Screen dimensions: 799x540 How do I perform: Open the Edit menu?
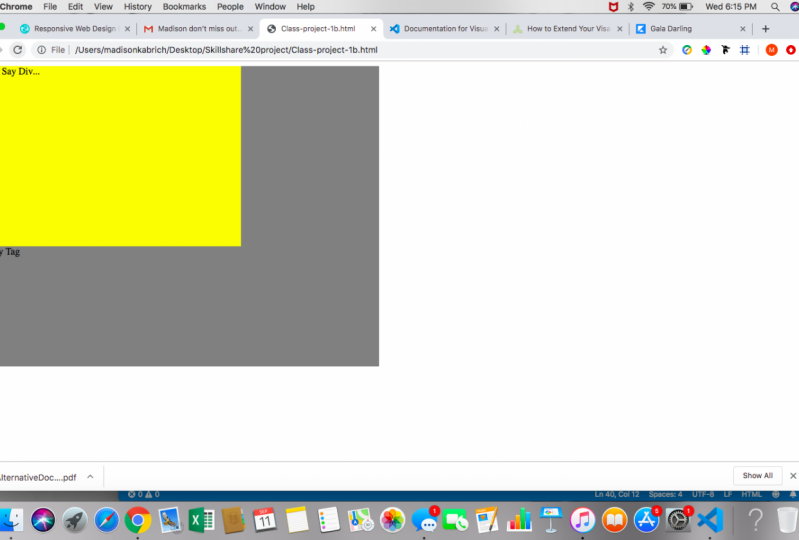coord(75,7)
